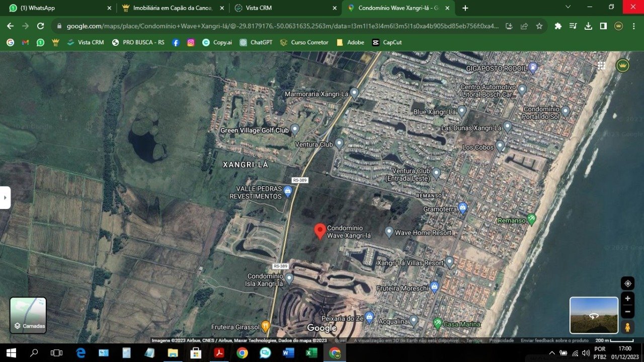Activate Street View pegman
The height and width of the screenshot is (362, 644).
point(627,327)
